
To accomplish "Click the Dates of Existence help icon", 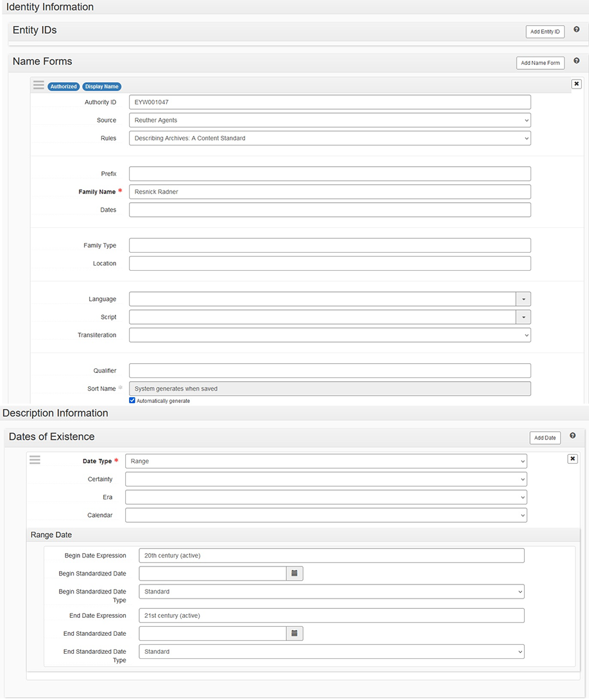I will coord(572,436).
